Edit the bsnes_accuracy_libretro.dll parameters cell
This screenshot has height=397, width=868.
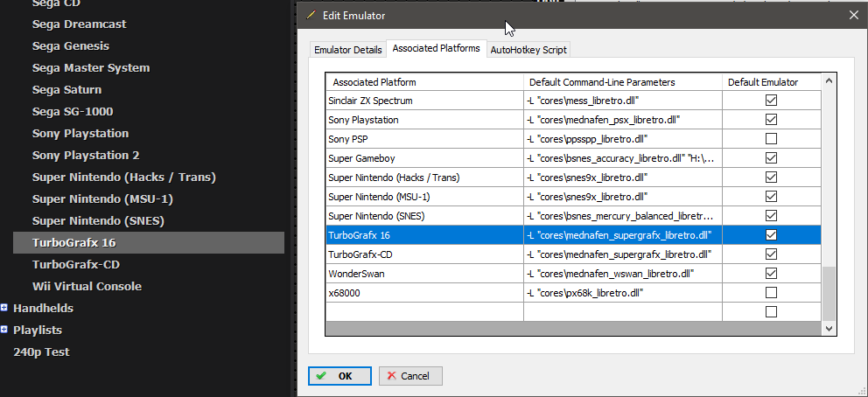tap(623, 158)
